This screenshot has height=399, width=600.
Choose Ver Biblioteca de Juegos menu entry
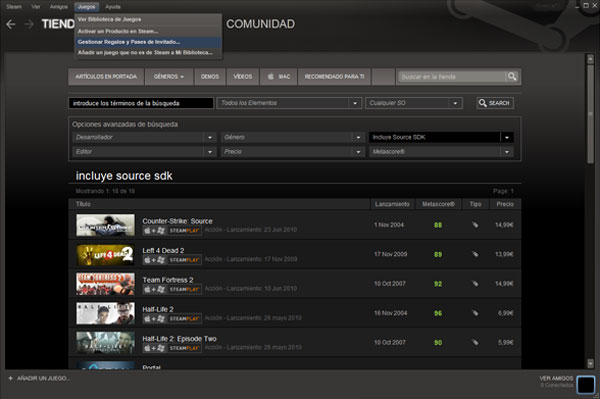(x=148, y=19)
